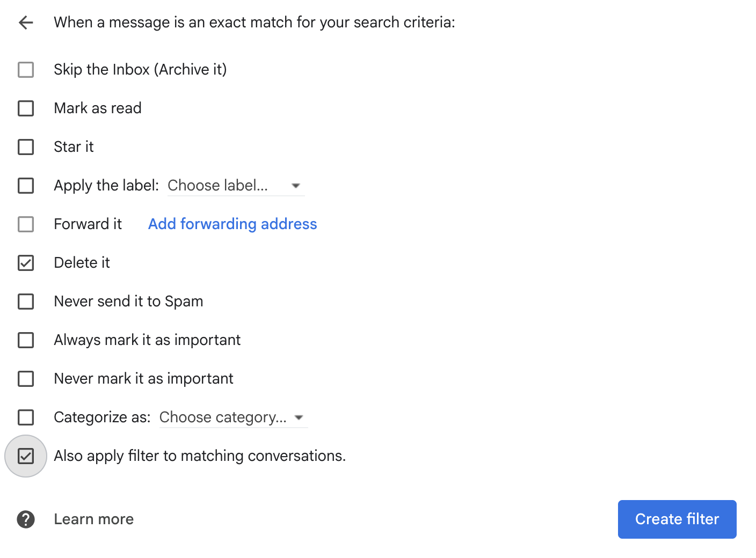
Task: Toggle the Apply the label checkbox
Action: click(26, 186)
